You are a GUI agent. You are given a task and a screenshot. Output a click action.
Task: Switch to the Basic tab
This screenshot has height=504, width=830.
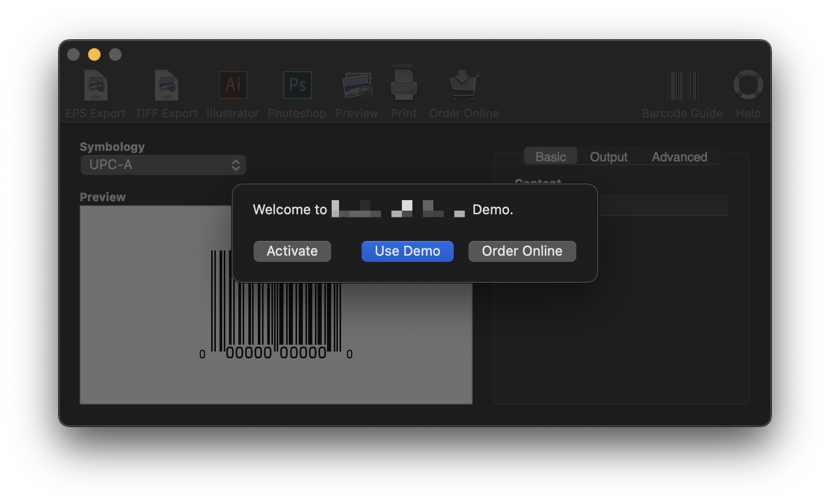point(551,157)
